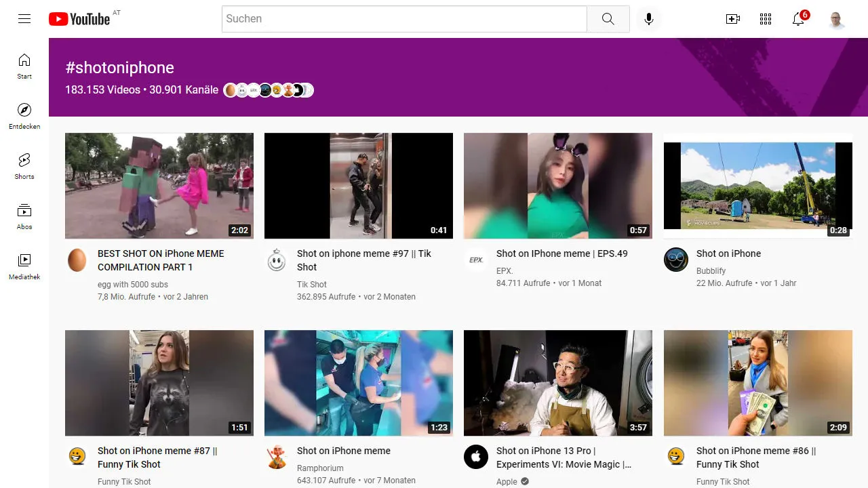Open EPX. channel name link
This screenshot has height=488, width=868.
coord(505,271)
